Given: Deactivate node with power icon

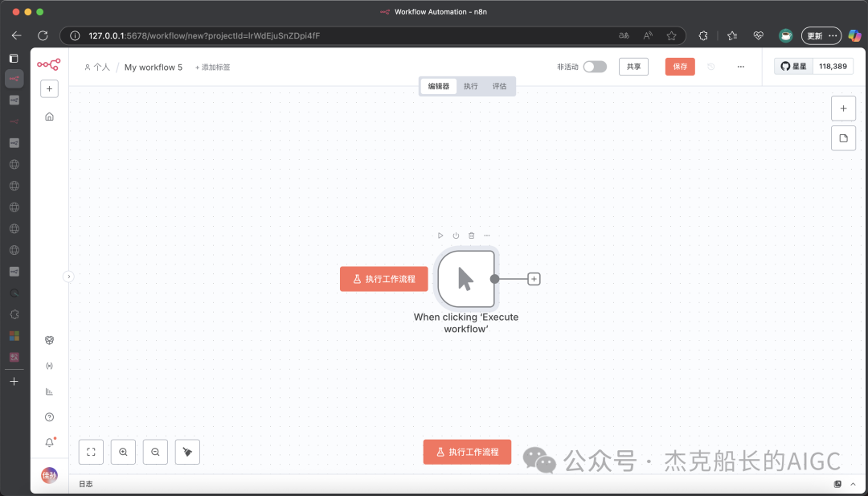Looking at the screenshot, I should click(x=457, y=236).
